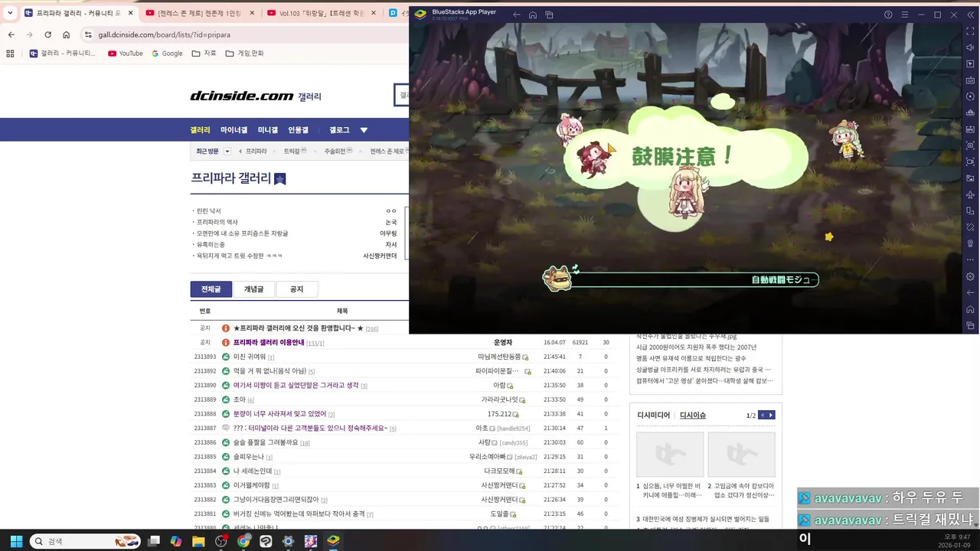The width and height of the screenshot is (980, 551).
Task: Open BlueStacks hamburger menu in title bar
Action: point(904,15)
